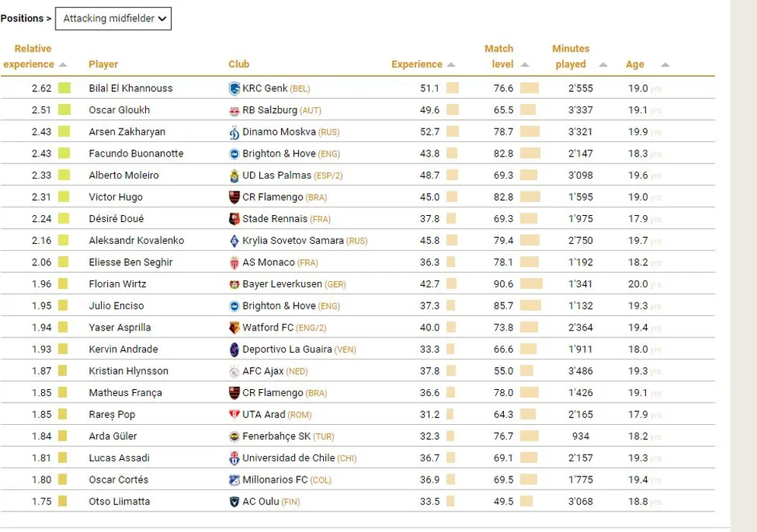Click the AS Monaco club badge
This screenshot has width=757, height=532.
point(234,263)
